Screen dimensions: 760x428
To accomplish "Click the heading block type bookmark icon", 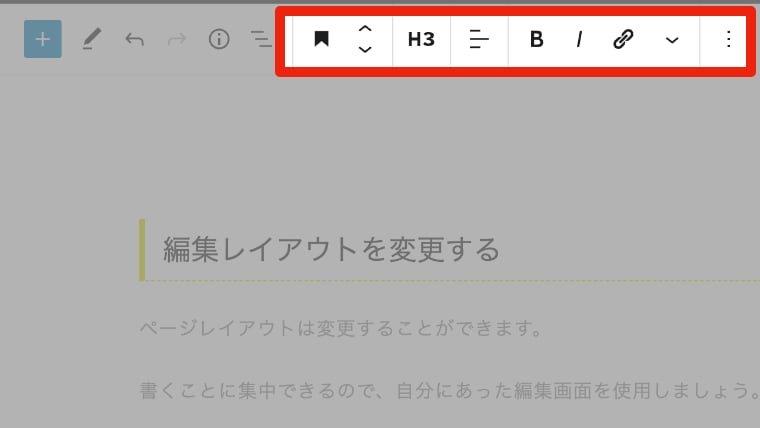I will 321,39.
